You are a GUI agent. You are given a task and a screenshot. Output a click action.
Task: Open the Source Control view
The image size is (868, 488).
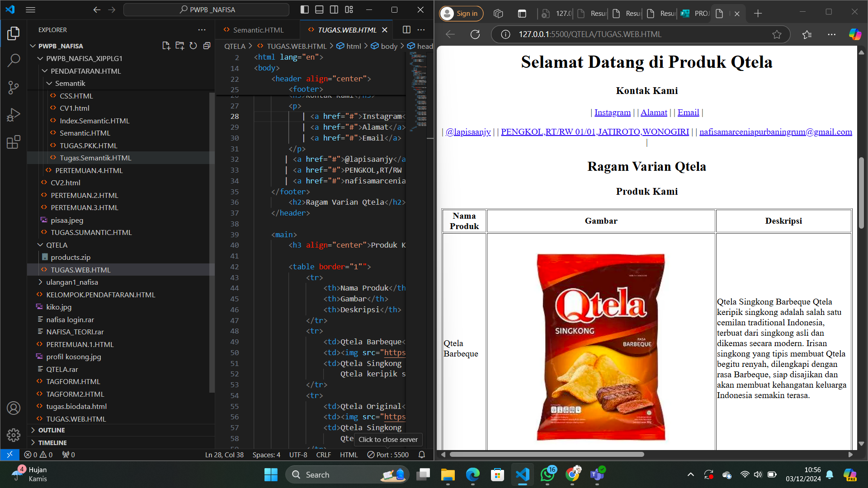[x=14, y=88]
